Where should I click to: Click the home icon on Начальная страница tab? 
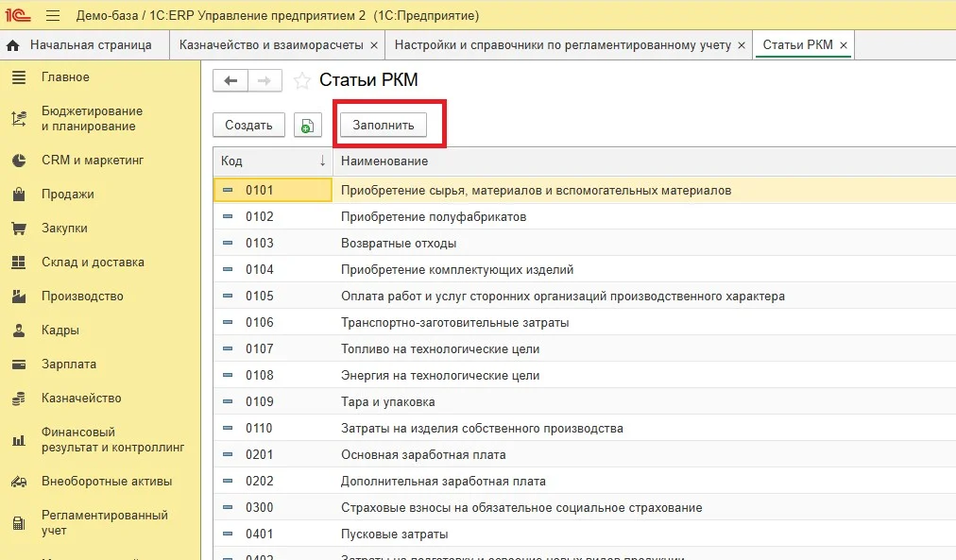[13, 45]
